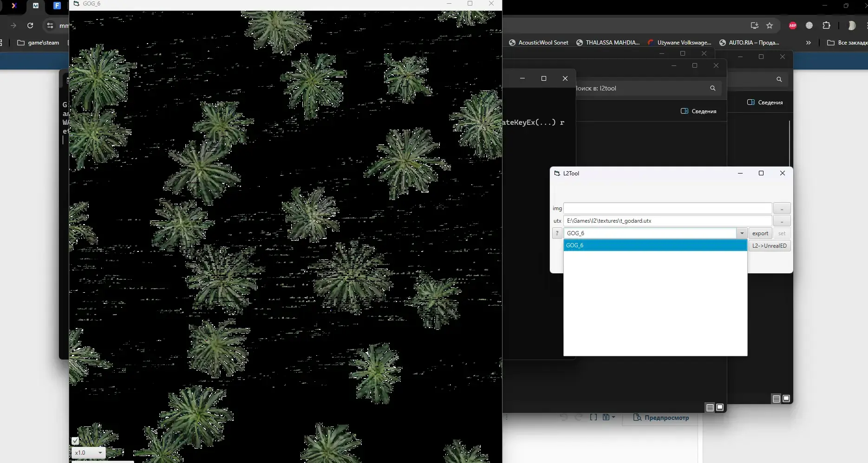Open the Używane Volkswagen bookmark
The image size is (868, 463).
tap(679, 43)
